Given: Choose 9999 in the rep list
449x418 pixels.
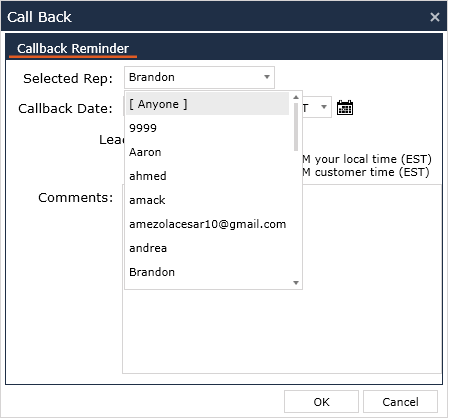Looking at the screenshot, I should (x=207, y=128).
